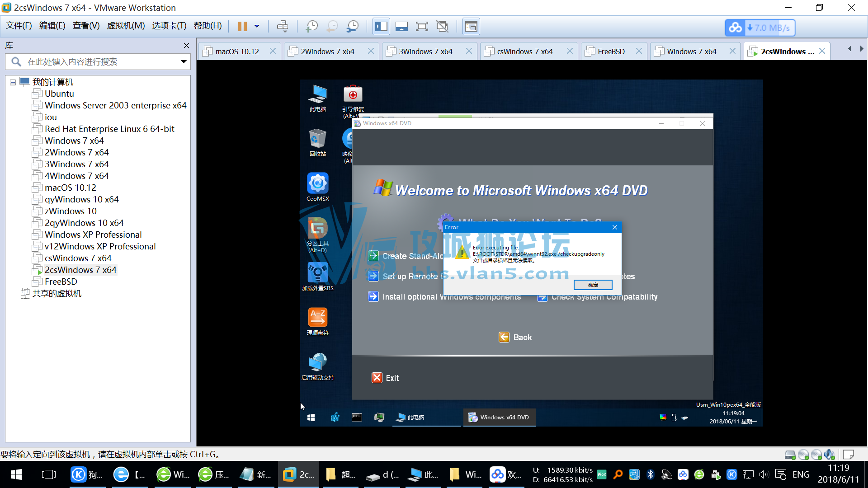Open 此电脑 desktop icon in guest

318,98
